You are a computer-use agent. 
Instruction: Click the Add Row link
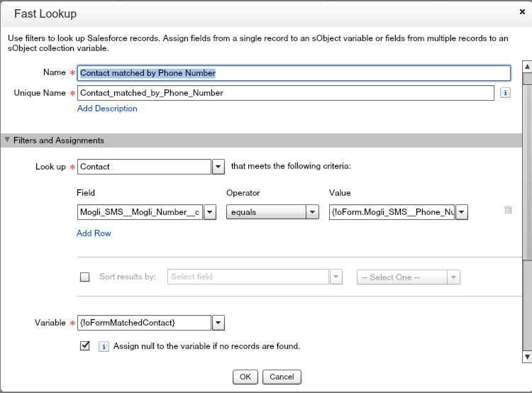click(x=94, y=233)
